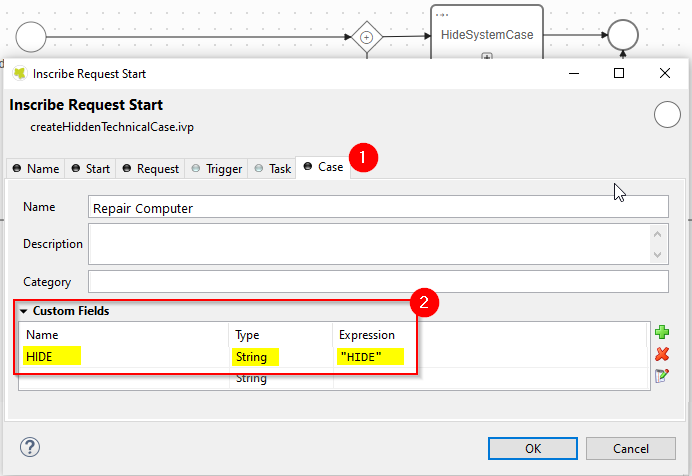Open the custom field edit icon

click(x=661, y=376)
